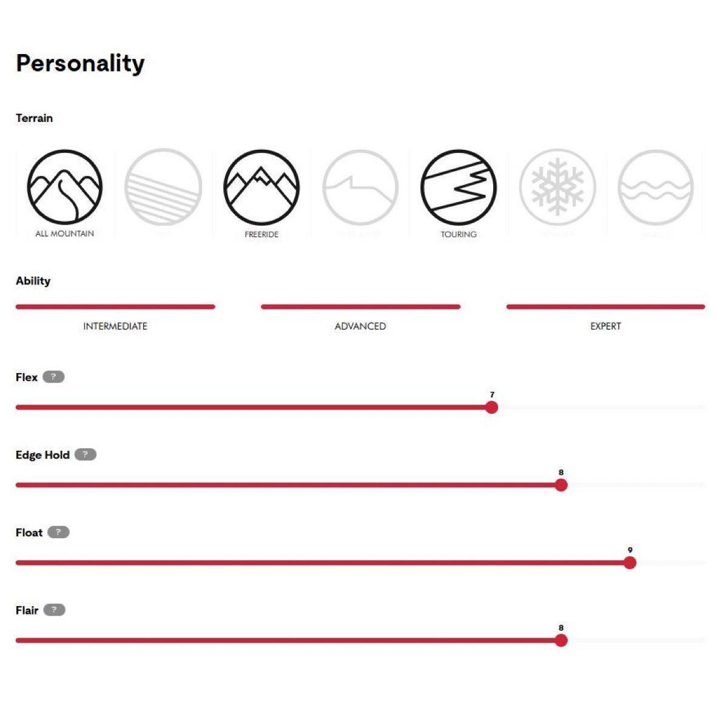Select the wavy-lines terrain icon
Viewport: 728px width, 728px height.
point(655,188)
